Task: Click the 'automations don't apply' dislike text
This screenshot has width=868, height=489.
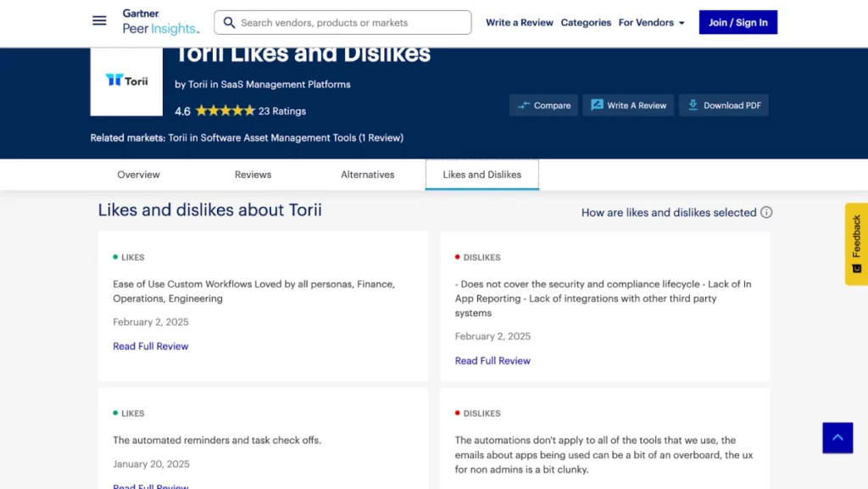Action: 604,455
